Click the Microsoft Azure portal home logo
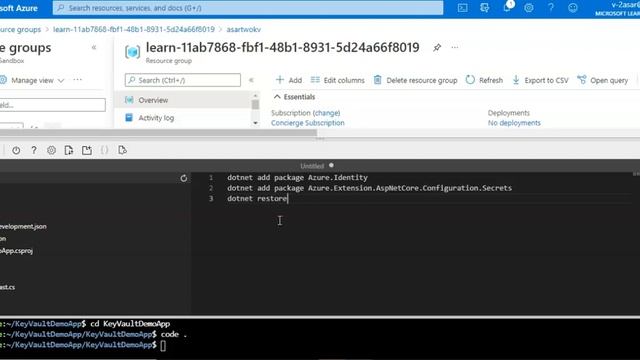The image size is (640, 360). click(x=18, y=8)
